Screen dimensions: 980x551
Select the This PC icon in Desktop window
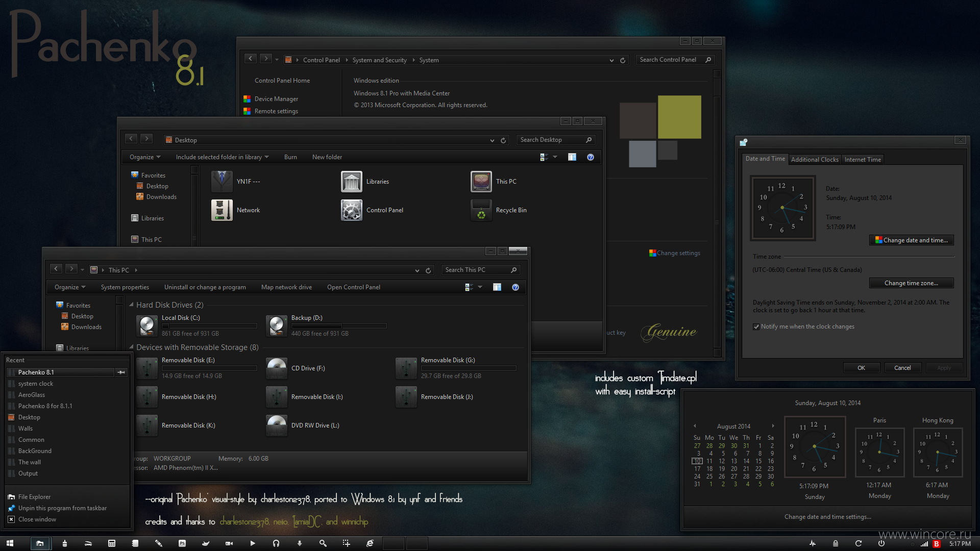tap(481, 182)
